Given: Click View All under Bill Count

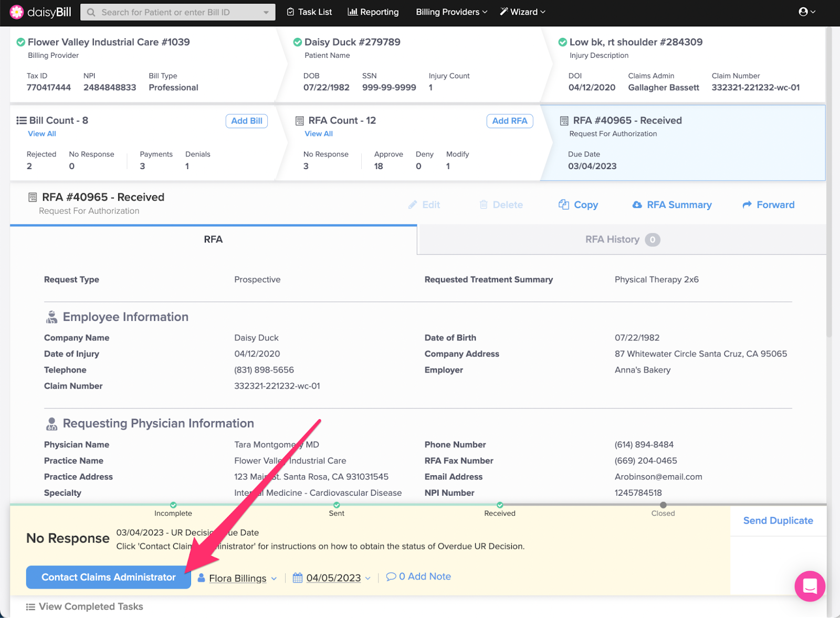Looking at the screenshot, I should 42,134.
